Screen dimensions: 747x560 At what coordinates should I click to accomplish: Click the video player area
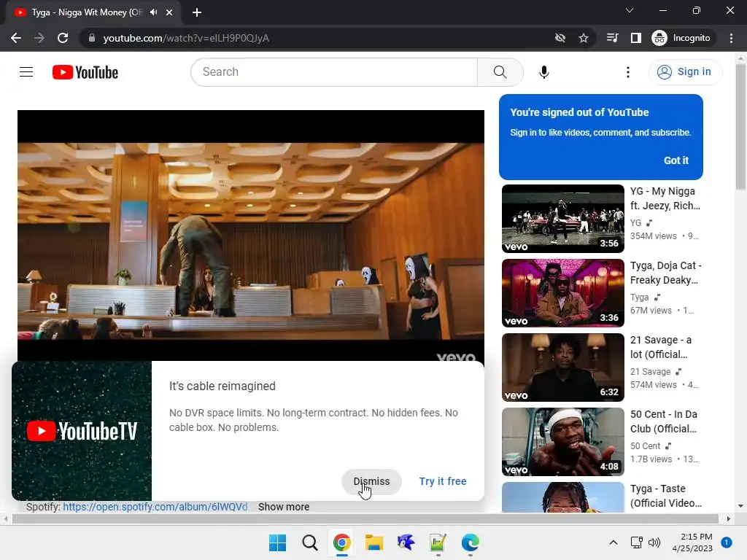[x=251, y=236]
